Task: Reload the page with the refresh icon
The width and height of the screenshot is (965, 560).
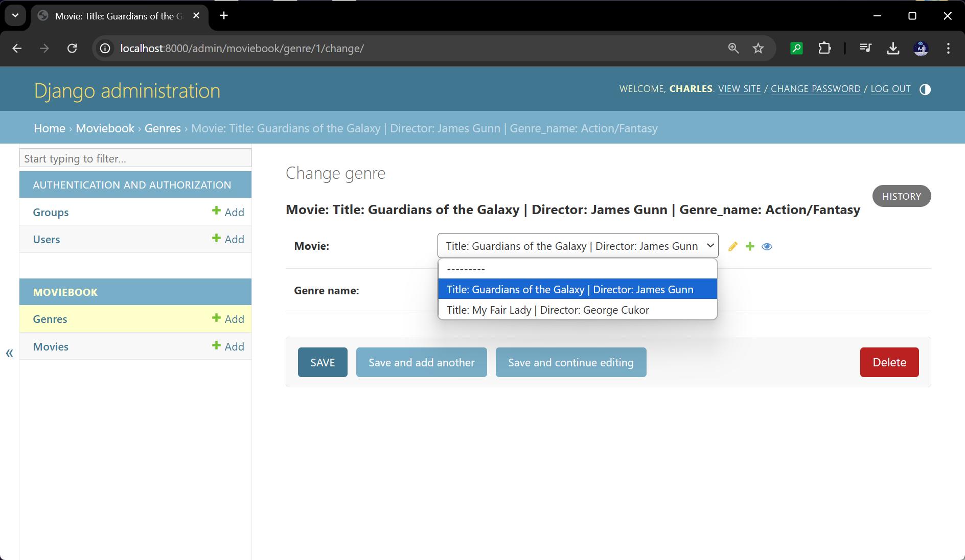Action: [72, 49]
